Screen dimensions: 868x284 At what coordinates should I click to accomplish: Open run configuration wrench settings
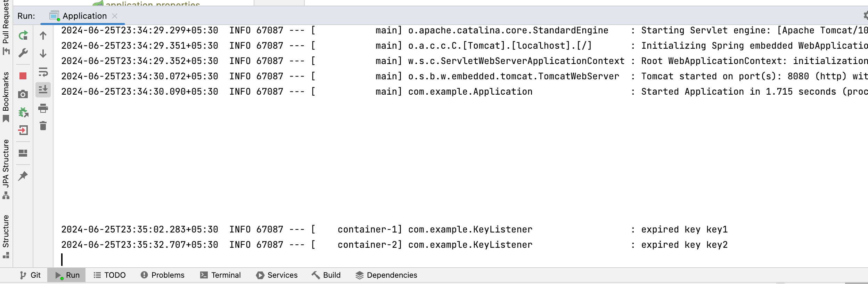tap(23, 53)
